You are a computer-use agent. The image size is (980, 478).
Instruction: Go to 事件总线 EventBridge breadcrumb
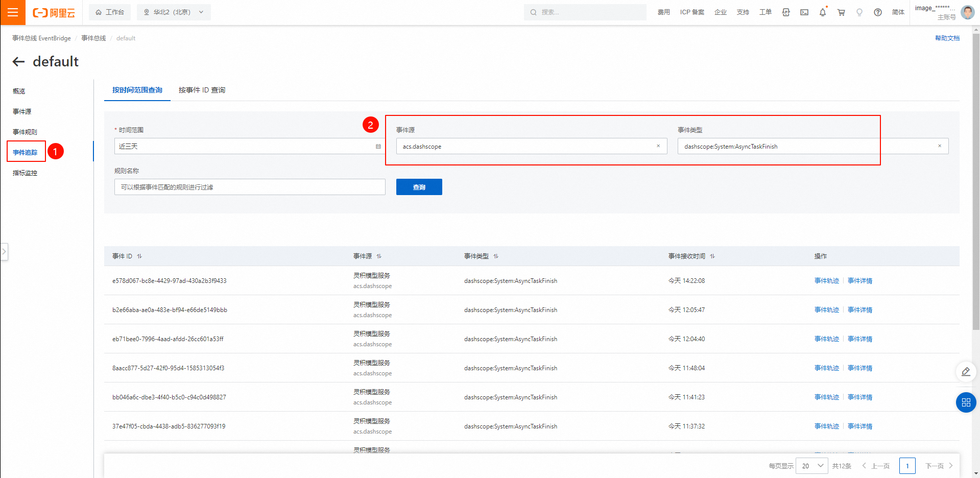point(41,38)
